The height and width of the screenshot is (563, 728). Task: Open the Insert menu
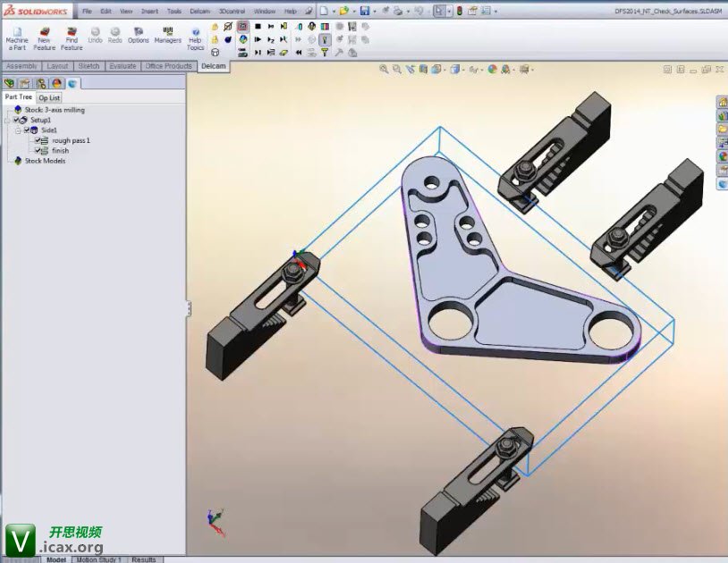149,11
